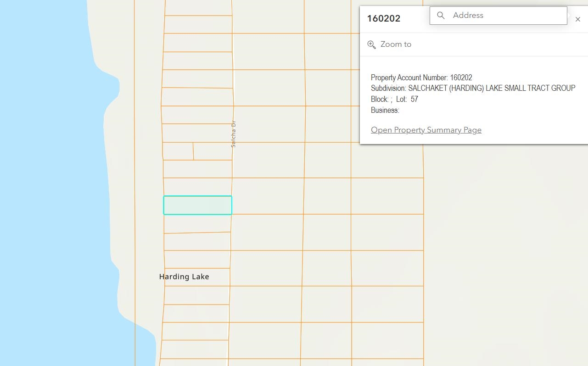Image resolution: width=588 pixels, height=366 pixels.
Task: Click the Zoom to magnifier icon
Action: tap(372, 44)
